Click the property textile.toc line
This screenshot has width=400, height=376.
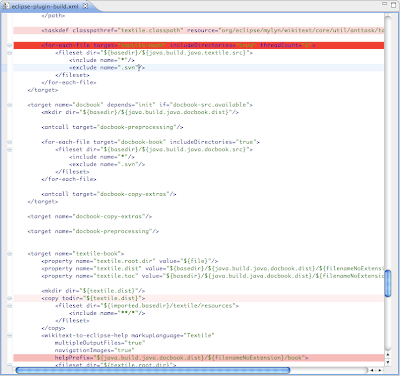click(213, 276)
